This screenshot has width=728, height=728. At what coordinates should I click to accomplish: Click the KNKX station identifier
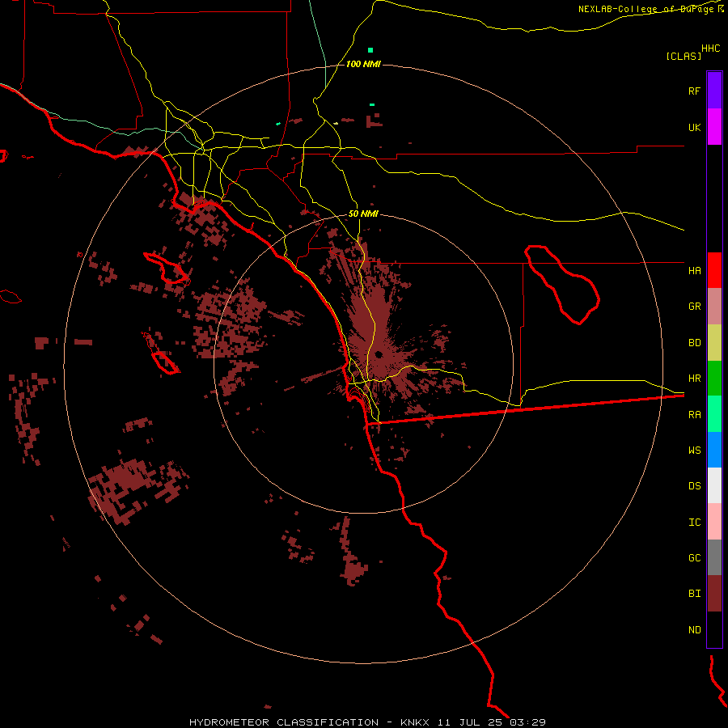[x=415, y=722]
